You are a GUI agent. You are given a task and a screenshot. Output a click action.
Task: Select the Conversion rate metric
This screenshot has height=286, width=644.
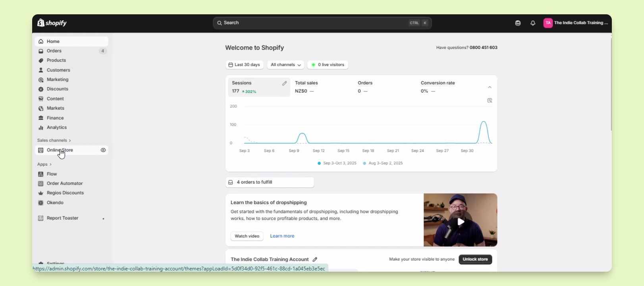[x=447, y=87]
